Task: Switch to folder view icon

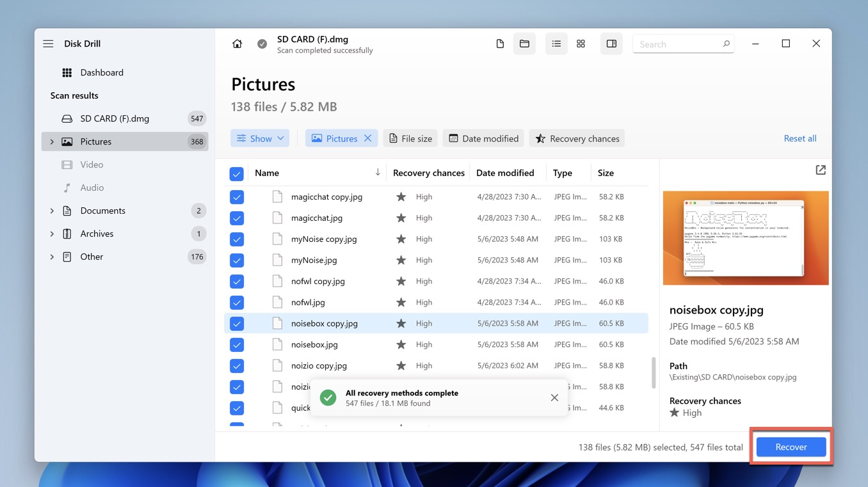Action: point(524,44)
